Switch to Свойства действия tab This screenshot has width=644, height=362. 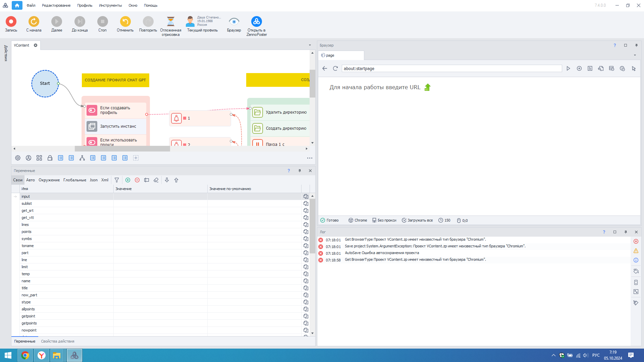(58, 342)
